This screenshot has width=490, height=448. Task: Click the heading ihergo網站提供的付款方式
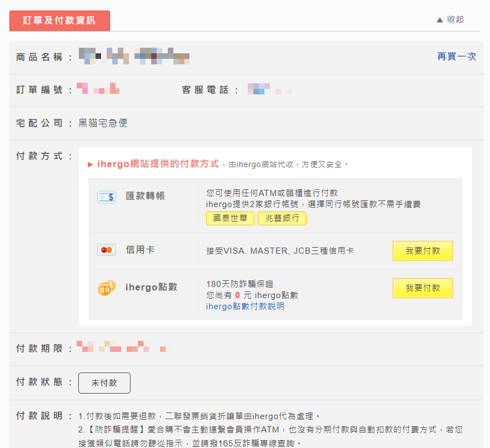pos(158,164)
